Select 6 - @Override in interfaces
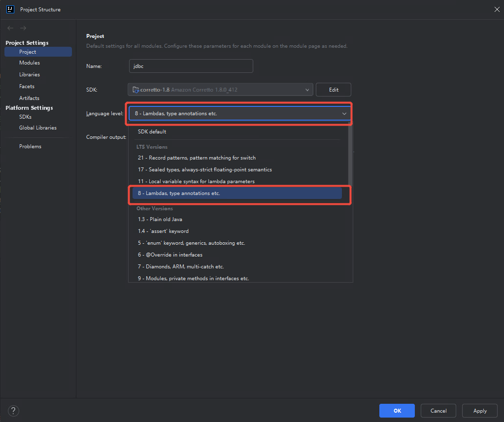Image resolution: width=504 pixels, height=422 pixels. [x=237, y=255]
